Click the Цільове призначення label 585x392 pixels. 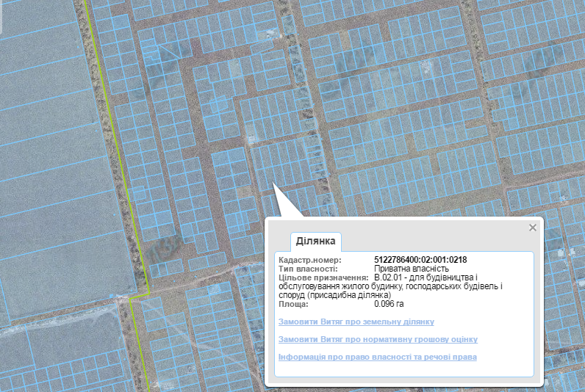(x=323, y=277)
